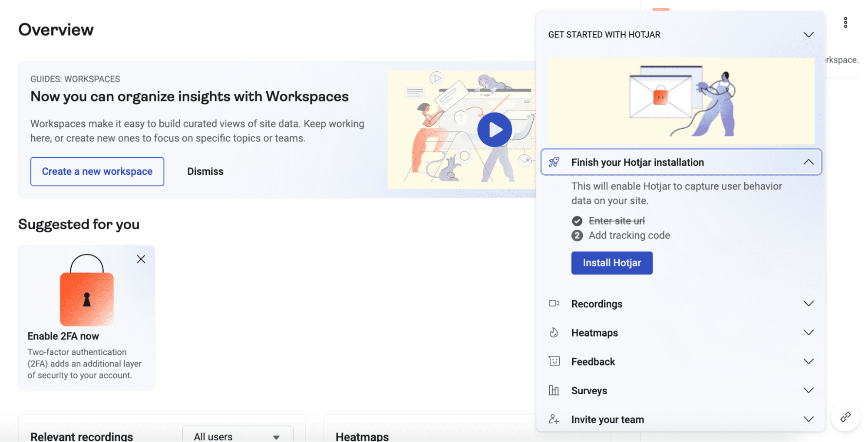Click the rocket icon beside Finish installation

(x=554, y=162)
